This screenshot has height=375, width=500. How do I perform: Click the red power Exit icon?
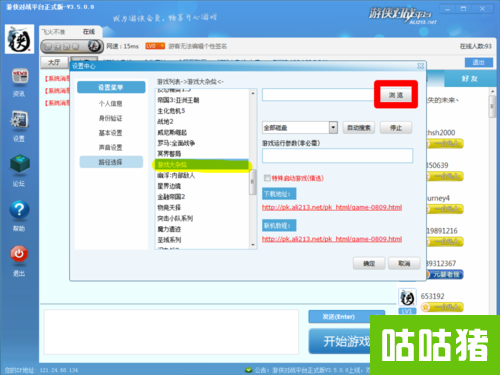[x=19, y=254]
